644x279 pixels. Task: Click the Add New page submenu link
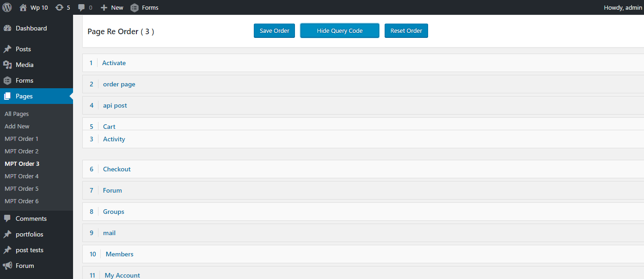click(17, 126)
